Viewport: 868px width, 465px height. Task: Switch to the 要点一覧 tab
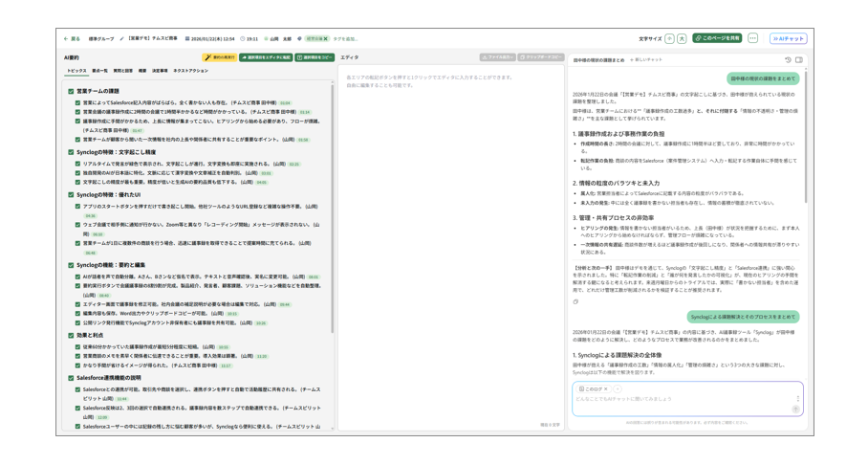(x=99, y=71)
